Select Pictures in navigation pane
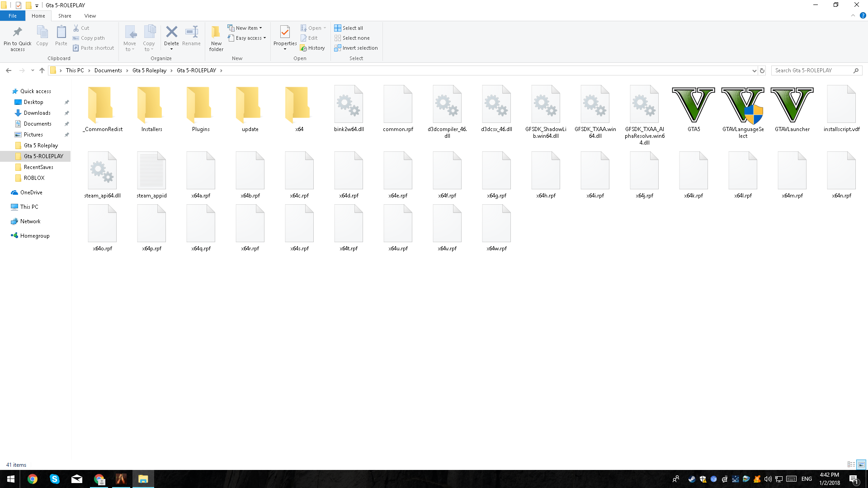This screenshot has width=868, height=488. click(x=33, y=135)
